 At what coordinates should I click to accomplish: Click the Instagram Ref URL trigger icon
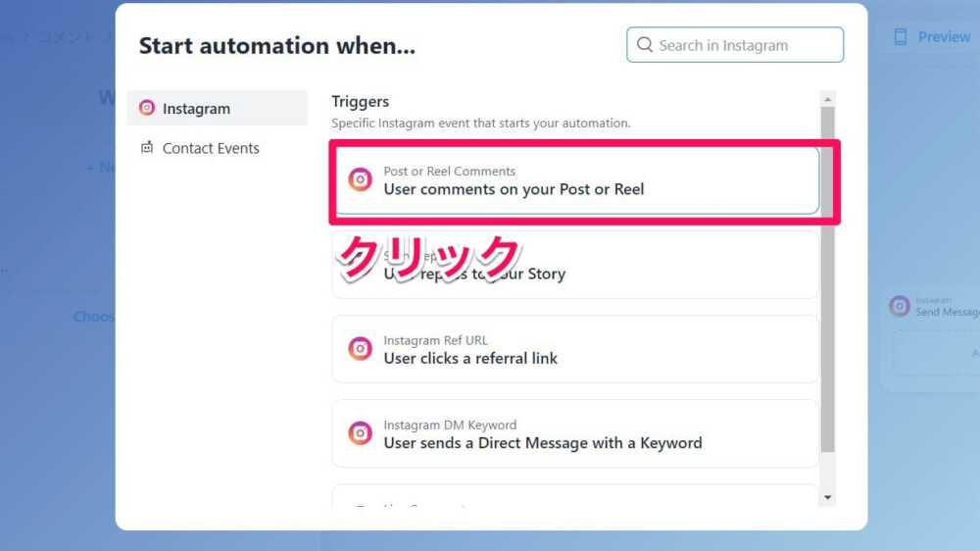(361, 349)
